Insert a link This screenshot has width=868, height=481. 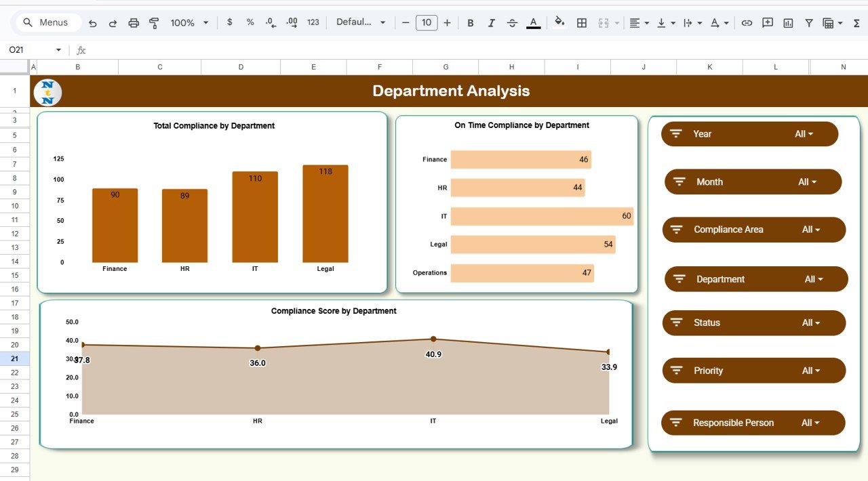coord(747,22)
